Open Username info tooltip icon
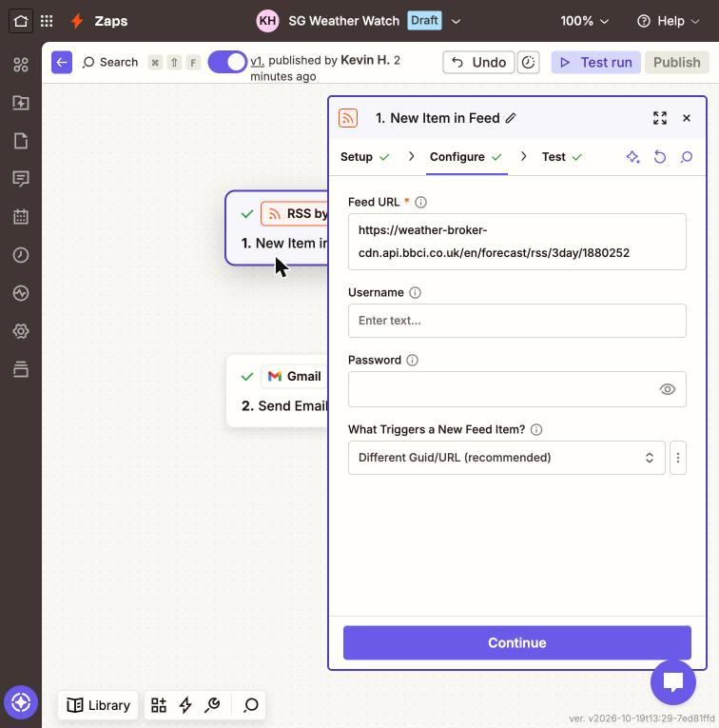 pyautogui.click(x=416, y=292)
